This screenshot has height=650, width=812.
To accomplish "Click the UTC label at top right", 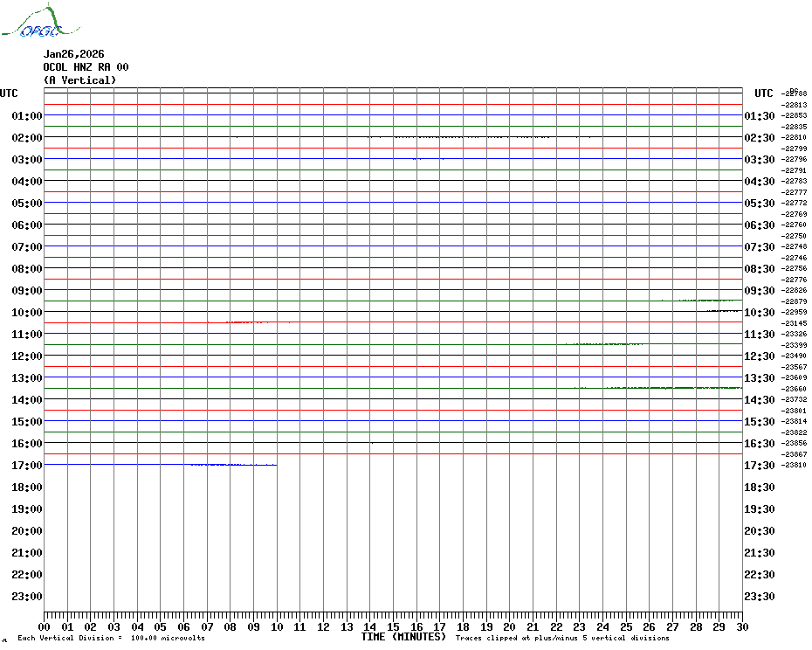I will [764, 93].
